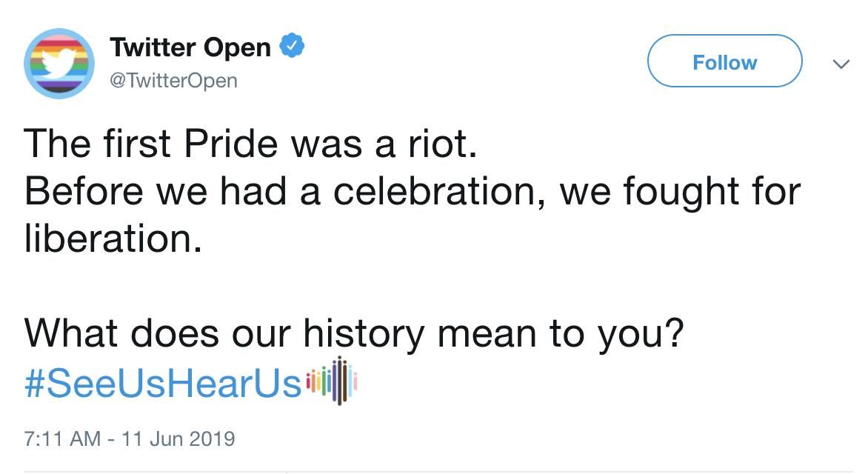868x474 pixels.
Task: Open the Twitter Open display name
Action: [x=190, y=47]
